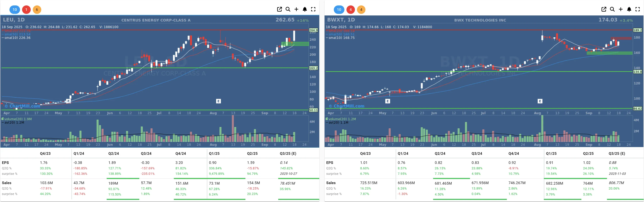Open LEU chart in new window icon
Viewport: 644px width, 202px height.
[279, 9]
